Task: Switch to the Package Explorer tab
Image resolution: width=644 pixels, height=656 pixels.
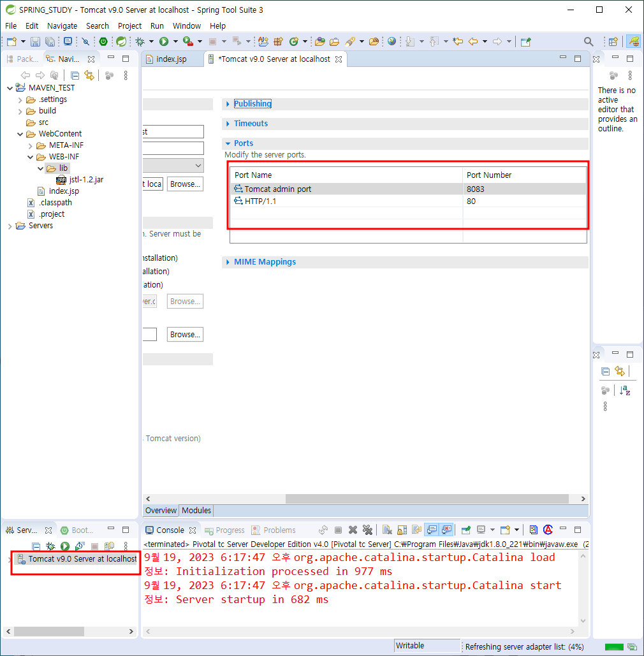Action: [22, 59]
